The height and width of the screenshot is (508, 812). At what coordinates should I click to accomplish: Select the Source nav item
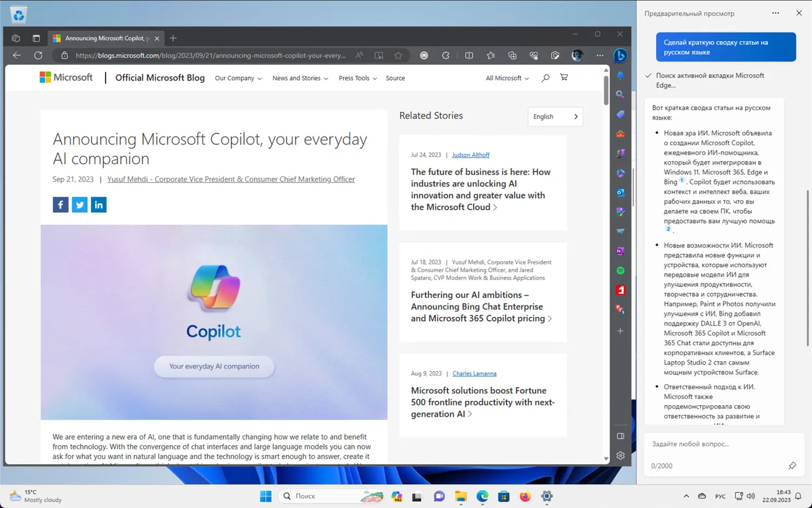click(x=395, y=78)
